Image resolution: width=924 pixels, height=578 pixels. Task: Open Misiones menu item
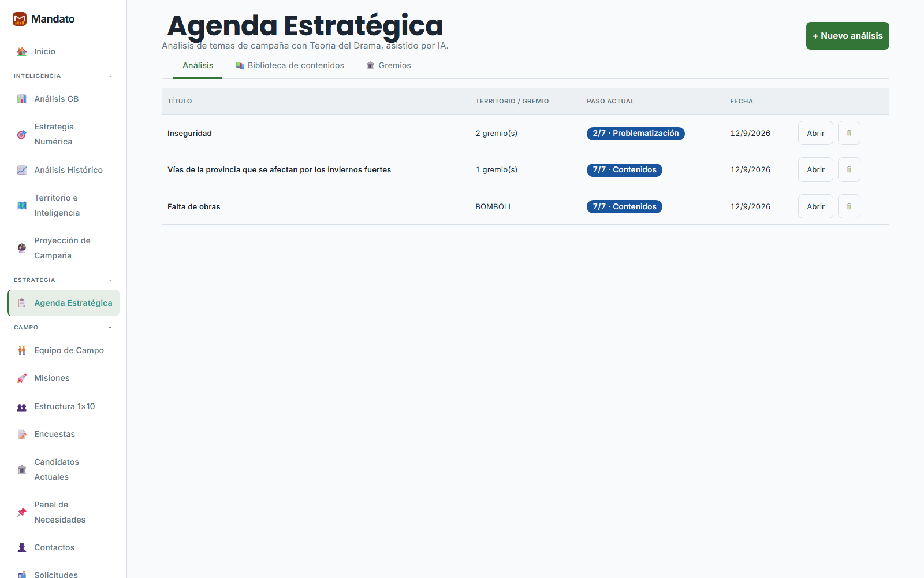click(x=64, y=379)
